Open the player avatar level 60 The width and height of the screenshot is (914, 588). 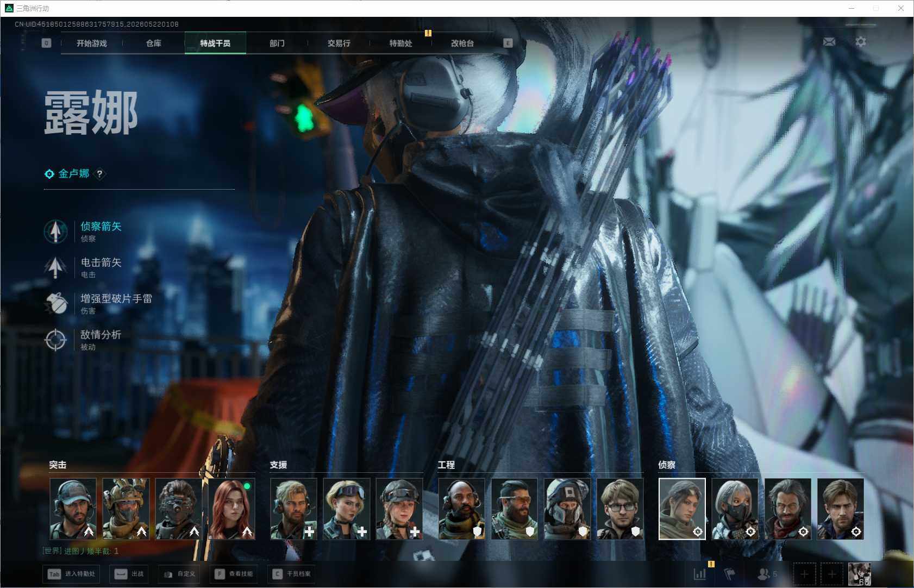pos(860,574)
